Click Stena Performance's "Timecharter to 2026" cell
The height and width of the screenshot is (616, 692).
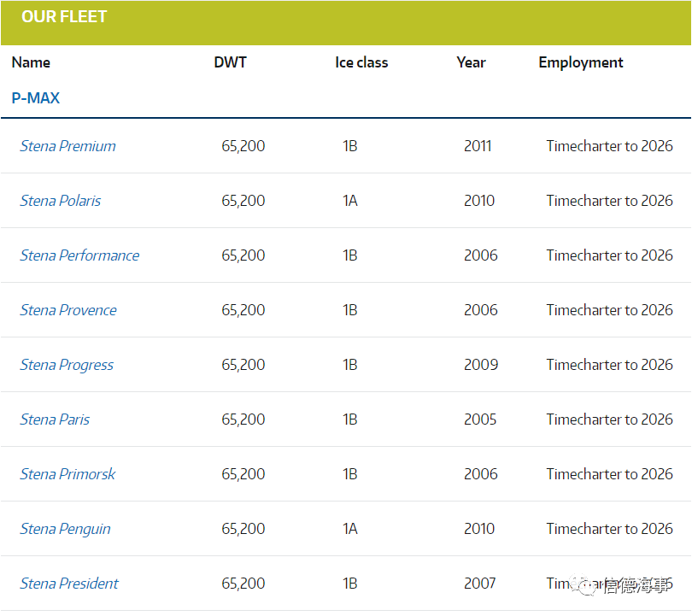(609, 255)
